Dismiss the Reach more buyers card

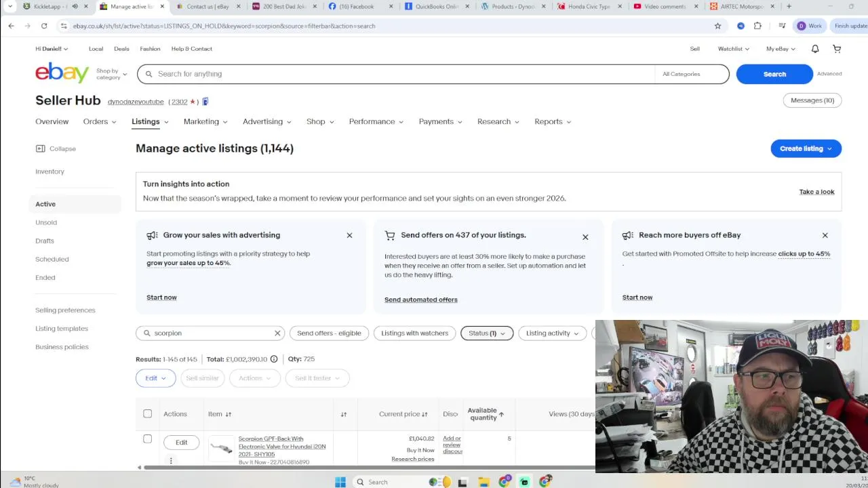(x=825, y=235)
